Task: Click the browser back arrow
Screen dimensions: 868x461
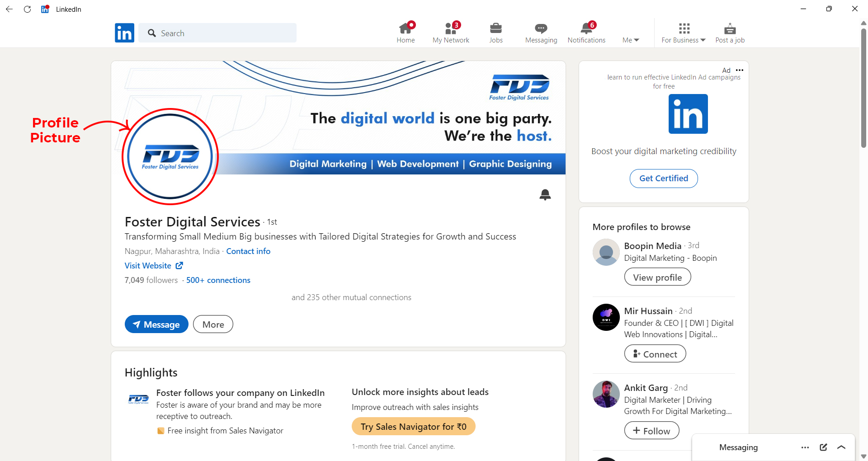Action: tap(9, 9)
